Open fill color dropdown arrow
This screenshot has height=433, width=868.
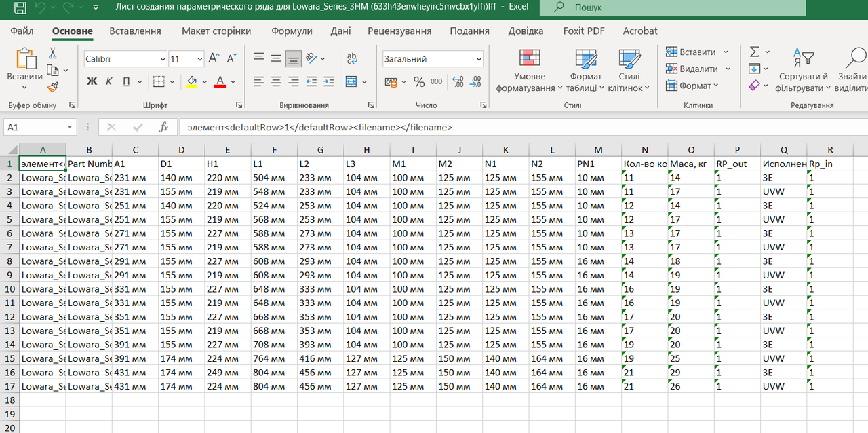(205, 81)
